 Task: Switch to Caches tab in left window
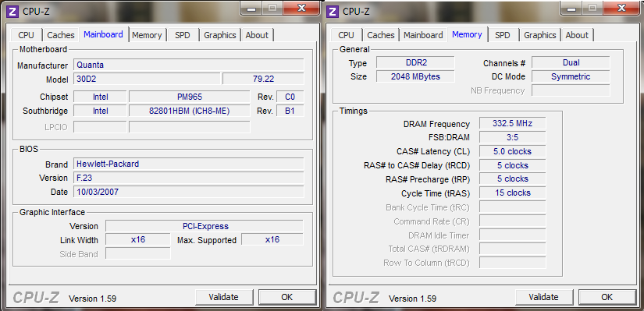click(61, 35)
